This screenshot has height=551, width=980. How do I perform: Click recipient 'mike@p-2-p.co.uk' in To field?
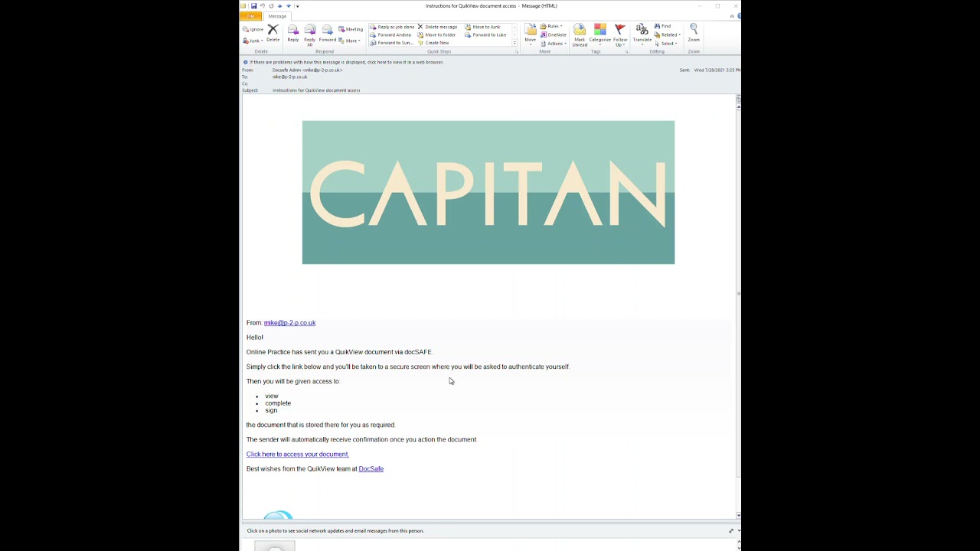tap(289, 77)
